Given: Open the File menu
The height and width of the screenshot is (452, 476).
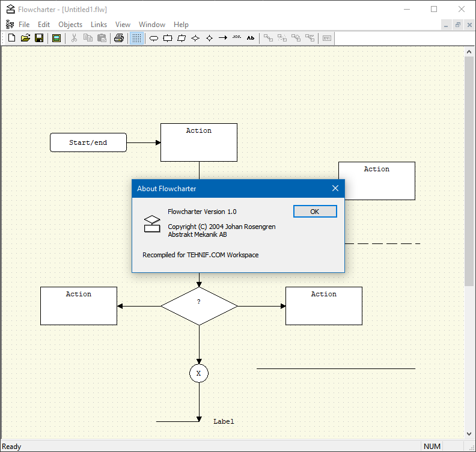Looking at the screenshot, I should click(x=24, y=25).
